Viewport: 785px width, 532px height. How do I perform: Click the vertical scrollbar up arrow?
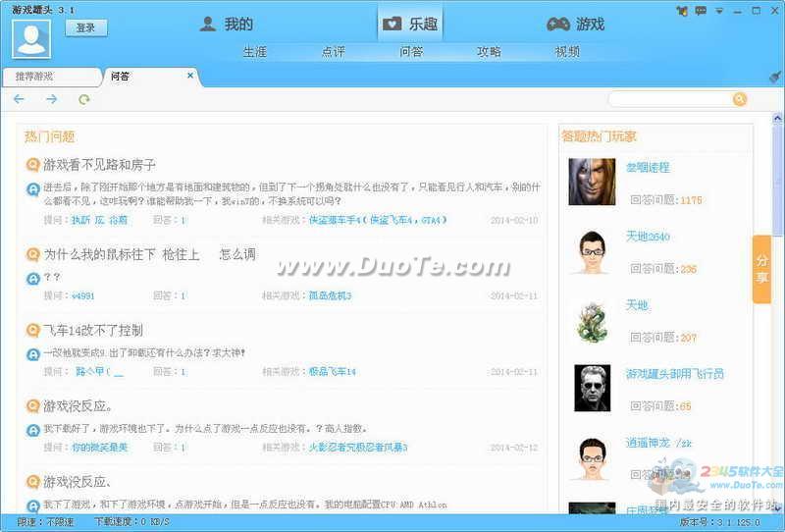[x=777, y=119]
